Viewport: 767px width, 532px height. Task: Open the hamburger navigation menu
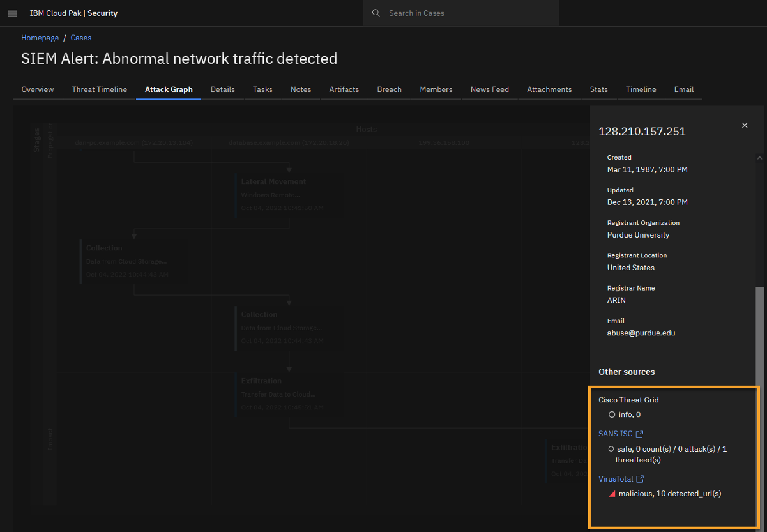coord(12,13)
